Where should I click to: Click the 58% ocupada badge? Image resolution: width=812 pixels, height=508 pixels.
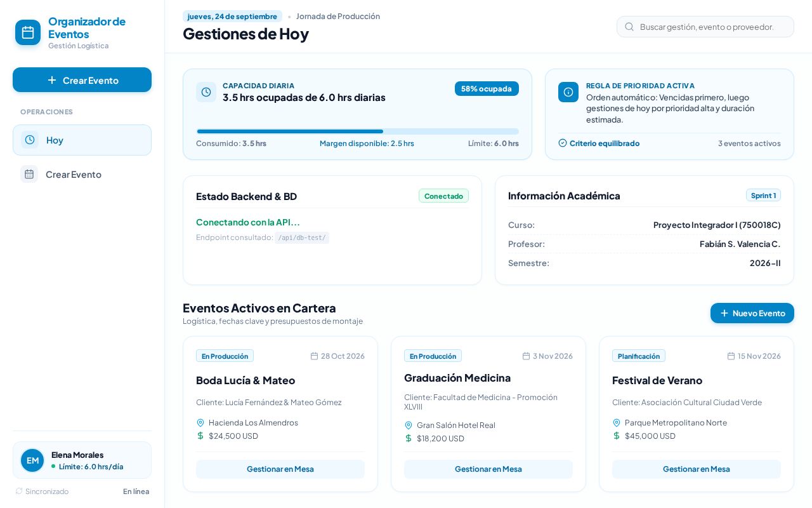click(x=487, y=88)
